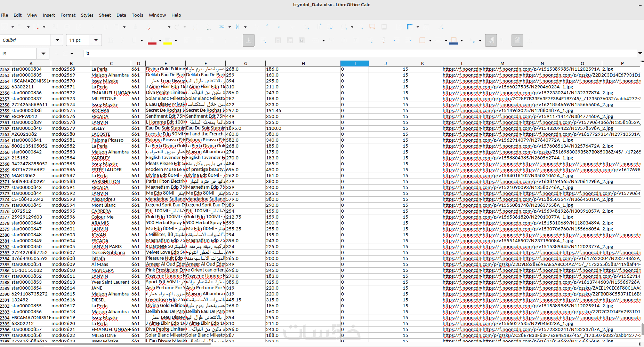Click the Insert Comment icon
The width and height of the screenshot is (644, 347).
372,27
